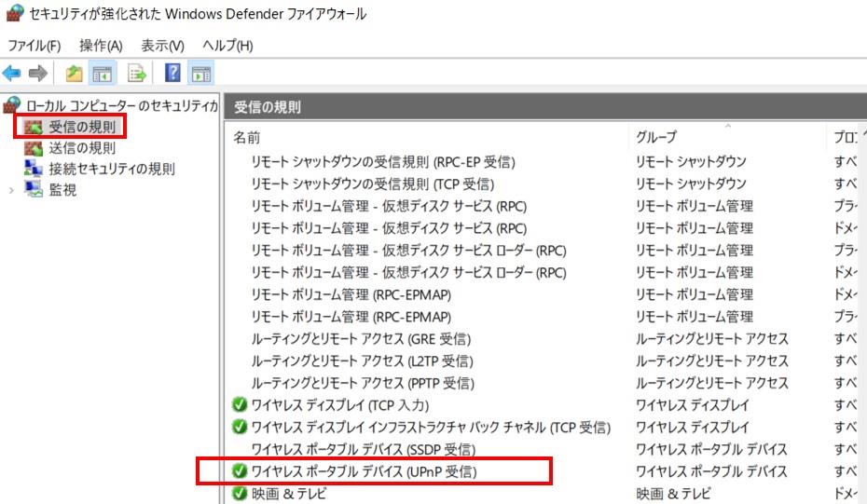Select the 監視 tree item
This screenshot has width=867, height=504.
pos(62,189)
